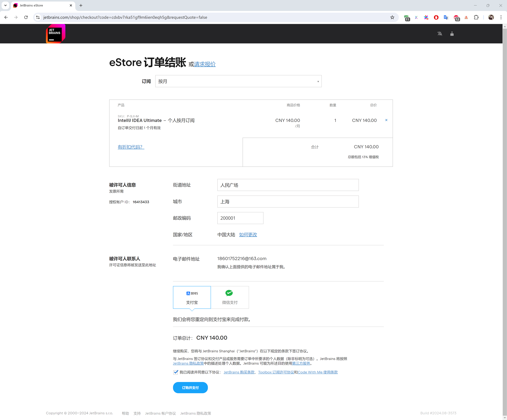The height and width of the screenshot is (420, 507).
Task: Bookmark this page with the star icon
Action: click(x=392, y=17)
